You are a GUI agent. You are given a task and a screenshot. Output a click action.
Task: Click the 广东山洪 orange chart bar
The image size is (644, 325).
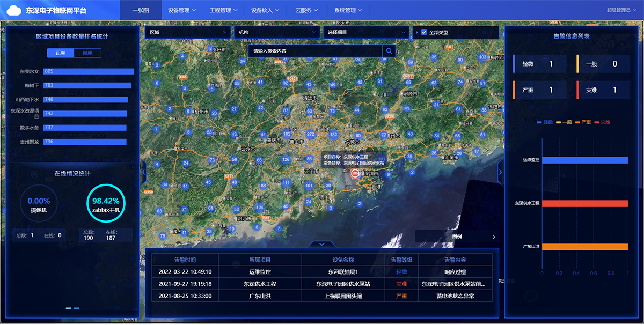(584, 247)
